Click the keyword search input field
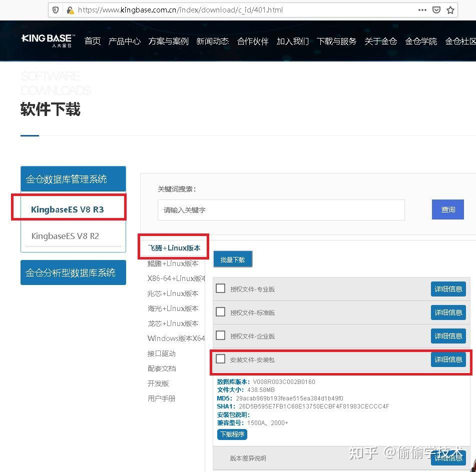The image size is (476, 472). tap(281, 210)
